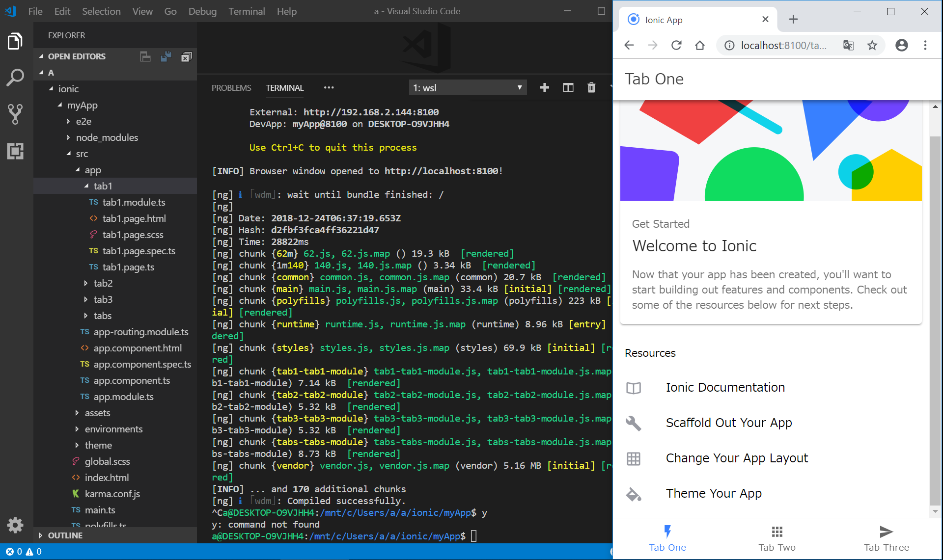Reload the browser page
This screenshot has height=560, width=943.
tap(676, 46)
